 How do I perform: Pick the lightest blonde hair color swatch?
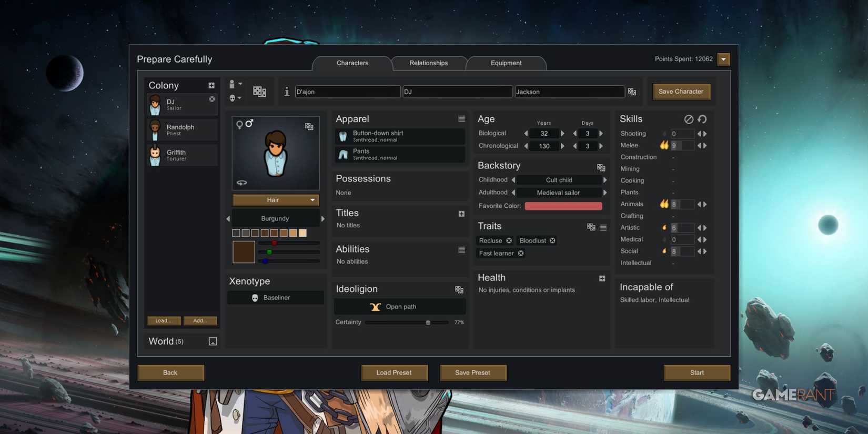[302, 233]
